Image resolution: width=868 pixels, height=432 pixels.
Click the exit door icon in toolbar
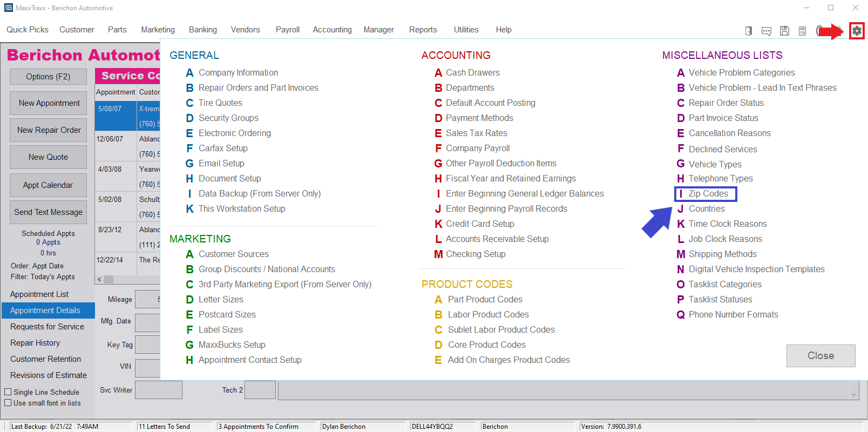749,31
